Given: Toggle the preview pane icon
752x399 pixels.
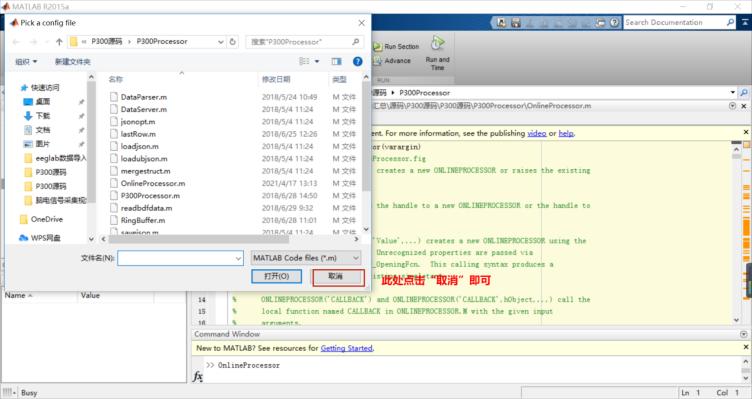Looking at the screenshot, I should pos(337,61).
